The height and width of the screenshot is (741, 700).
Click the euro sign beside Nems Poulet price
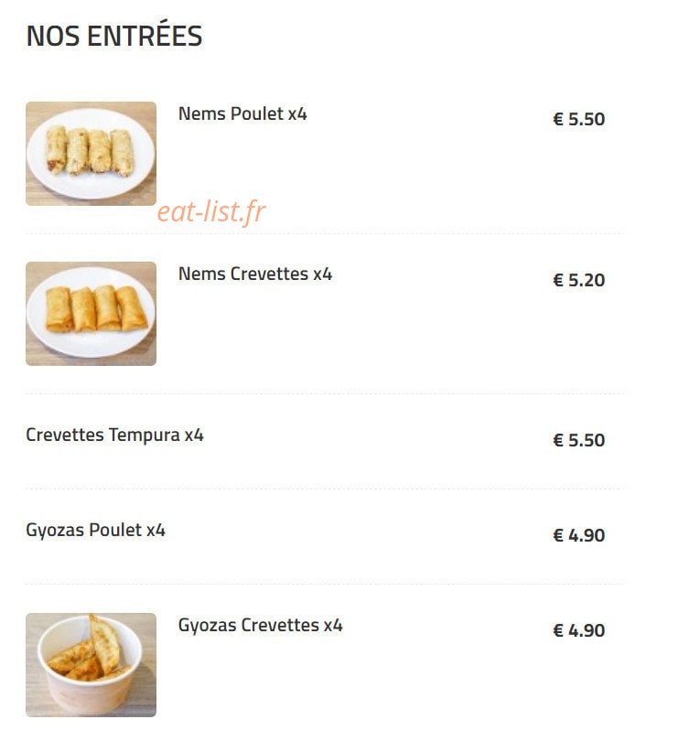[x=558, y=119]
